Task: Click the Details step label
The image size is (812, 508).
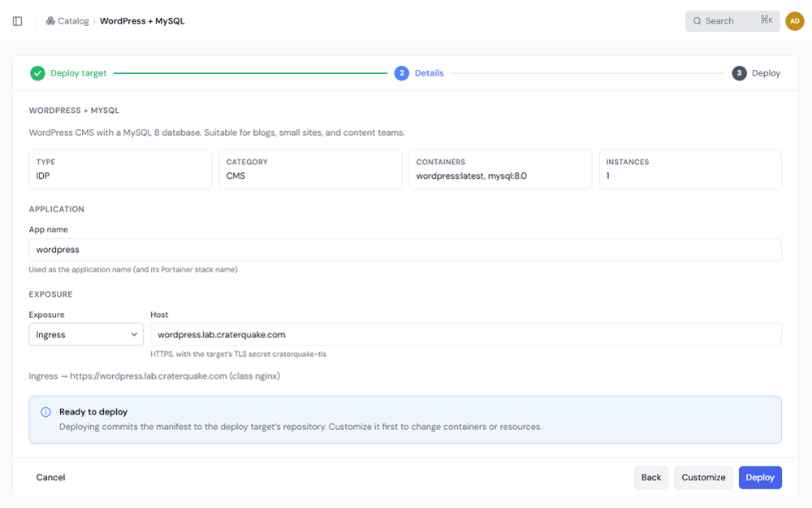Action: pos(429,73)
